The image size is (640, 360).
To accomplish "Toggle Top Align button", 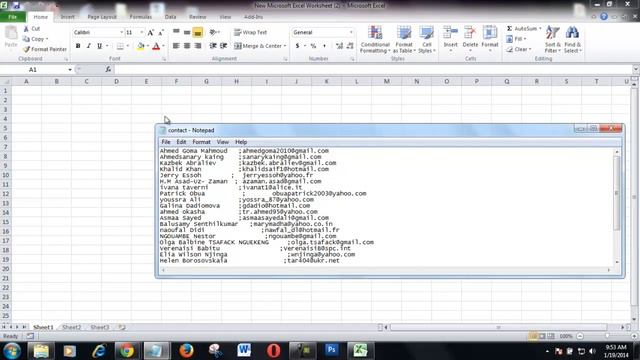I will pos(176,32).
